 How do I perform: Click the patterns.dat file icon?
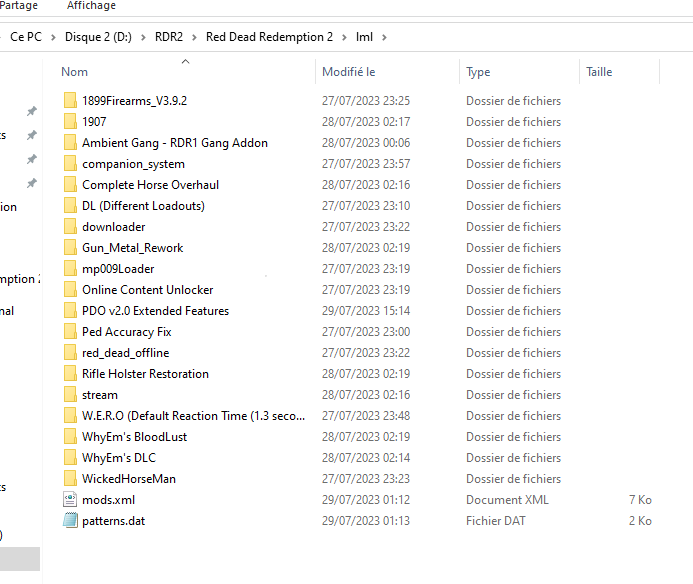[x=70, y=520]
